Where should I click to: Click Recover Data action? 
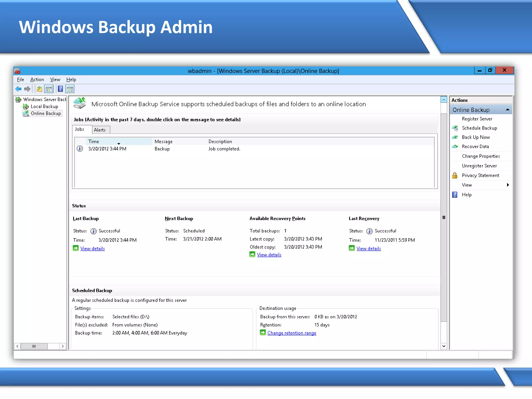click(x=475, y=147)
